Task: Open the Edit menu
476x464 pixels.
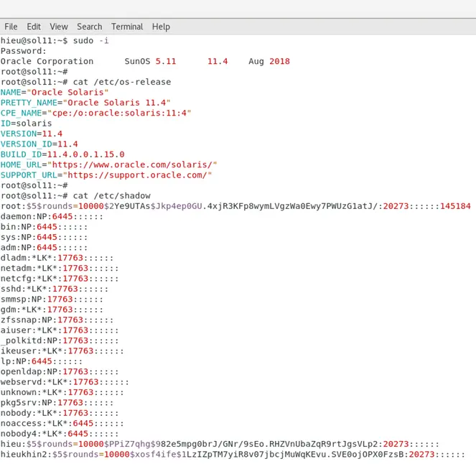Action: tap(34, 27)
